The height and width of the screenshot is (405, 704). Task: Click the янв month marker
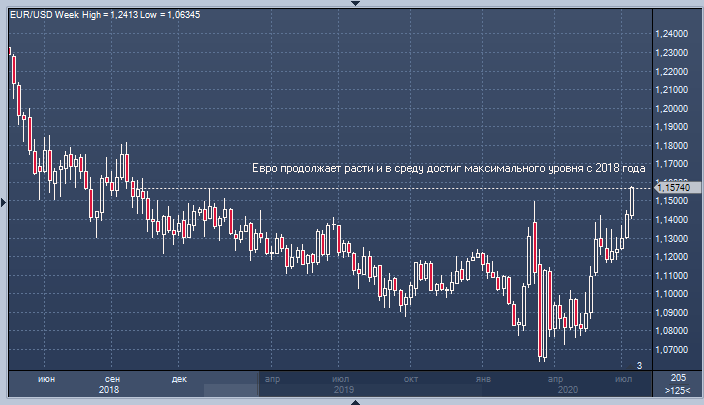pos(483,378)
